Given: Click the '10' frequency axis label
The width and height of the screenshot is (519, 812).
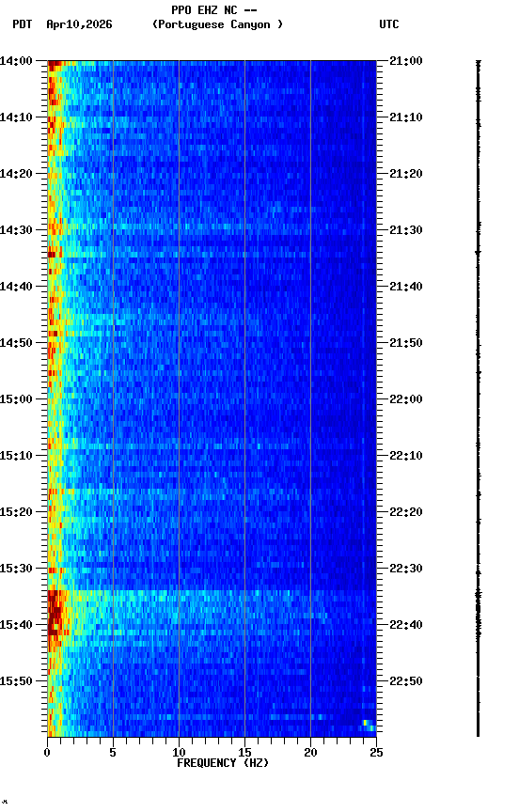Looking at the screenshot, I should tap(179, 753).
